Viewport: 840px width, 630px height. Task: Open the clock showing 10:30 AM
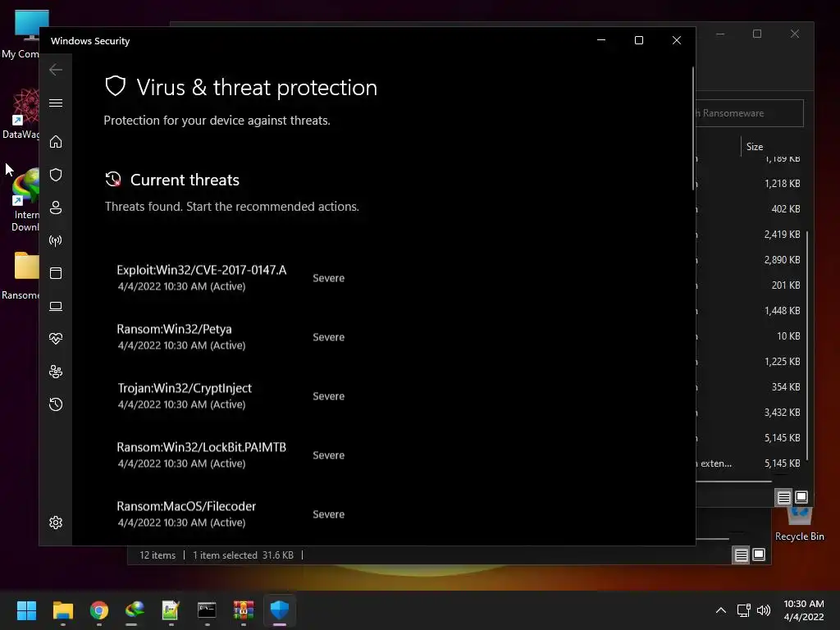(804, 610)
